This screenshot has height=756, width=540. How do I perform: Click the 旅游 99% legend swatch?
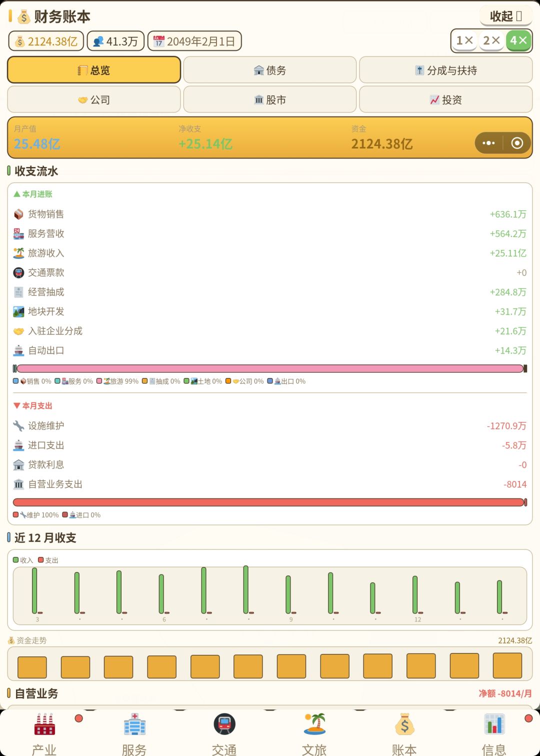(x=99, y=381)
